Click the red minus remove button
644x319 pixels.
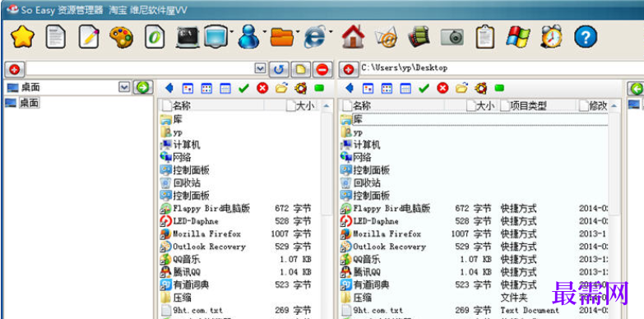[x=322, y=69]
